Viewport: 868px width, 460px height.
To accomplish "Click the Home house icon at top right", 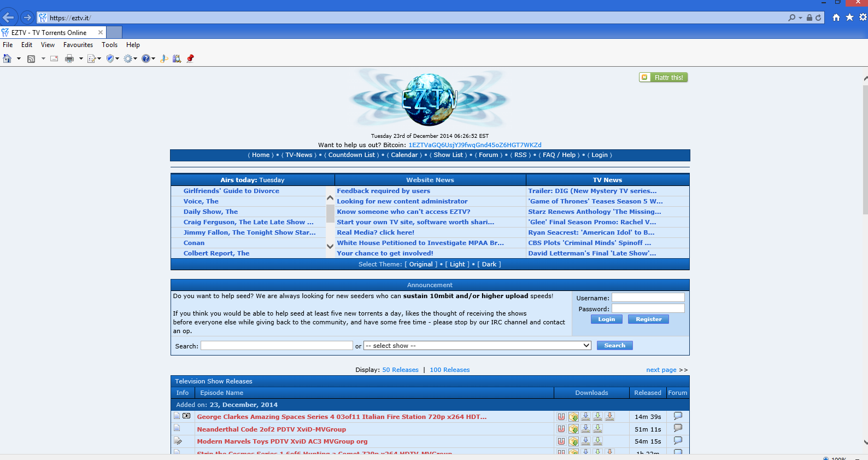I will [x=836, y=18].
